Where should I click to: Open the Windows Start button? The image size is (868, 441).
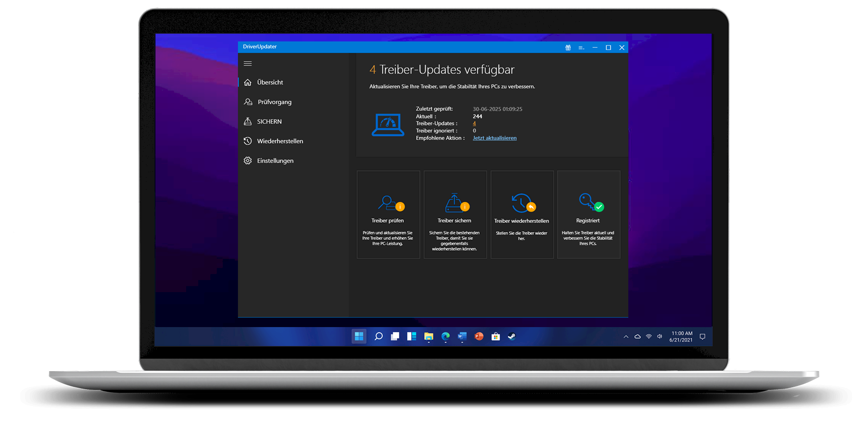point(359,336)
